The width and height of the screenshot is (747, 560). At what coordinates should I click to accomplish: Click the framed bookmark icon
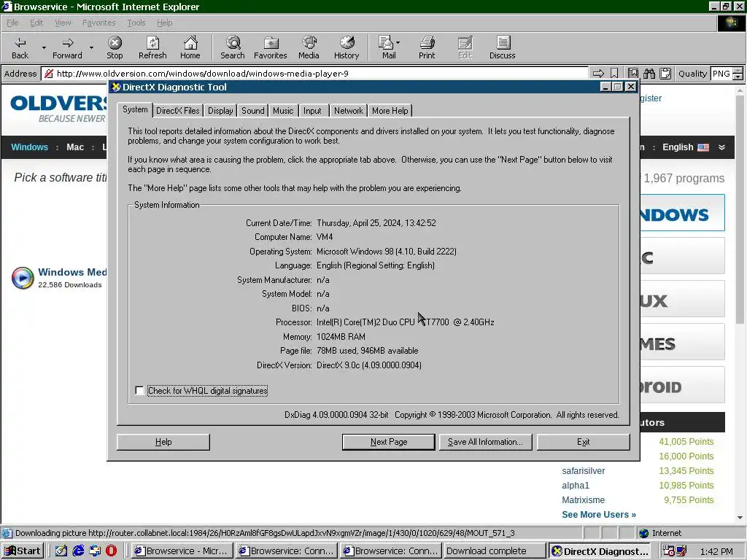pyautogui.click(x=632, y=74)
